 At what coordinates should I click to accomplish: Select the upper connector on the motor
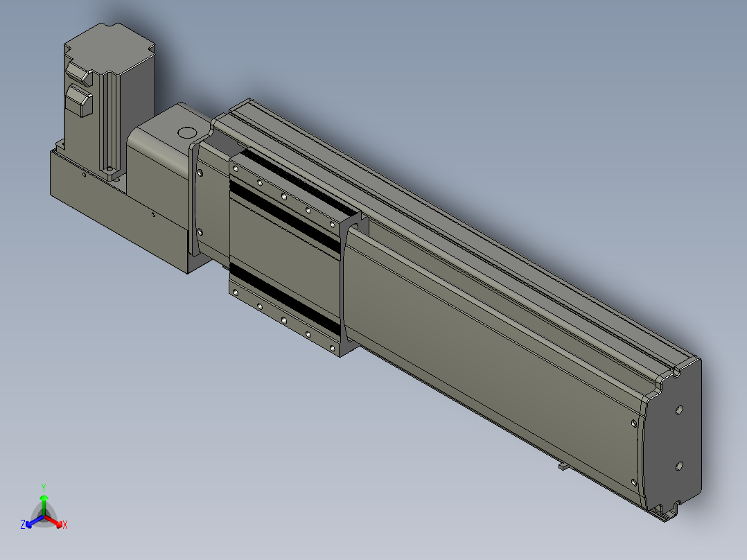point(79,75)
